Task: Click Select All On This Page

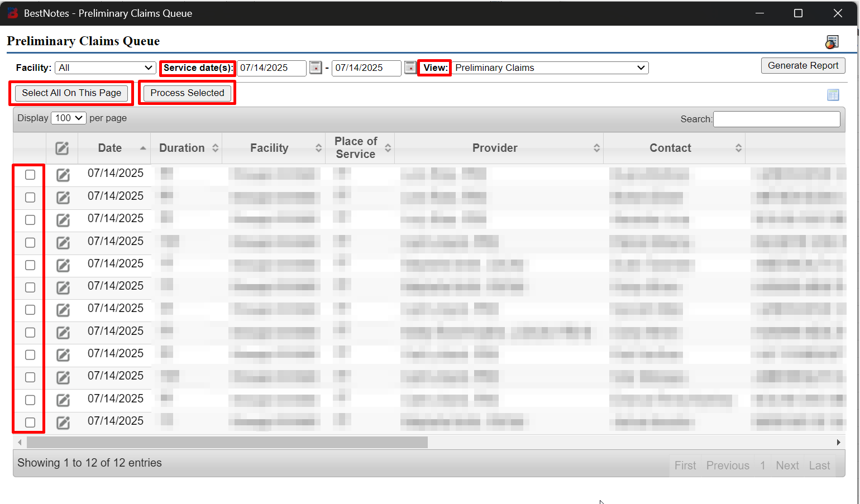Action: (71, 93)
